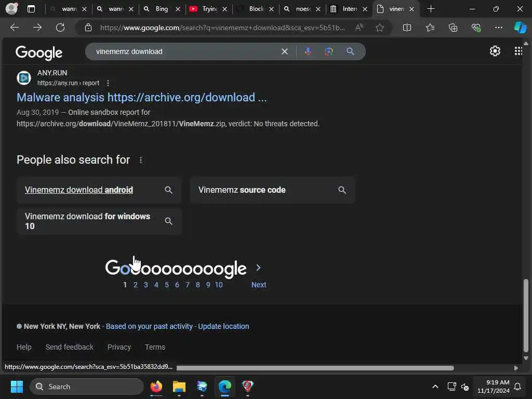Start voice search with microphone icon
The height and width of the screenshot is (399, 532).
coord(308,51)
